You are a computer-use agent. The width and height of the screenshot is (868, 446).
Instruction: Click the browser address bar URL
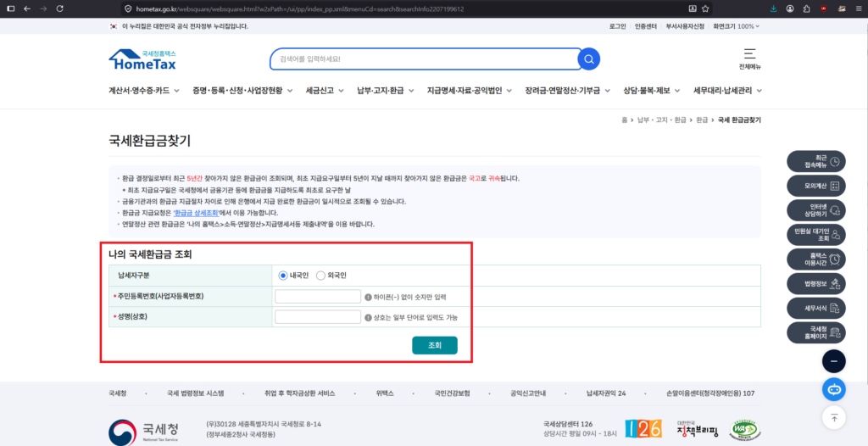[x=299, y=8]
